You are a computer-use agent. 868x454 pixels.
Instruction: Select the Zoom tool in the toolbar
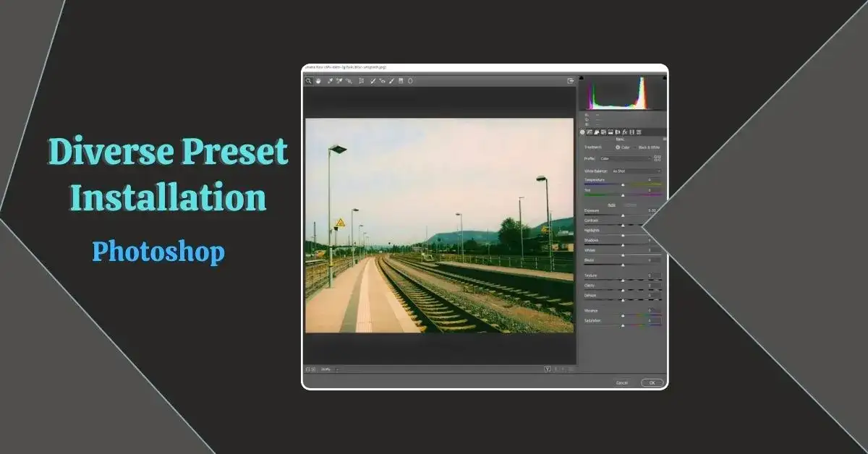click(x=308, y=81)
